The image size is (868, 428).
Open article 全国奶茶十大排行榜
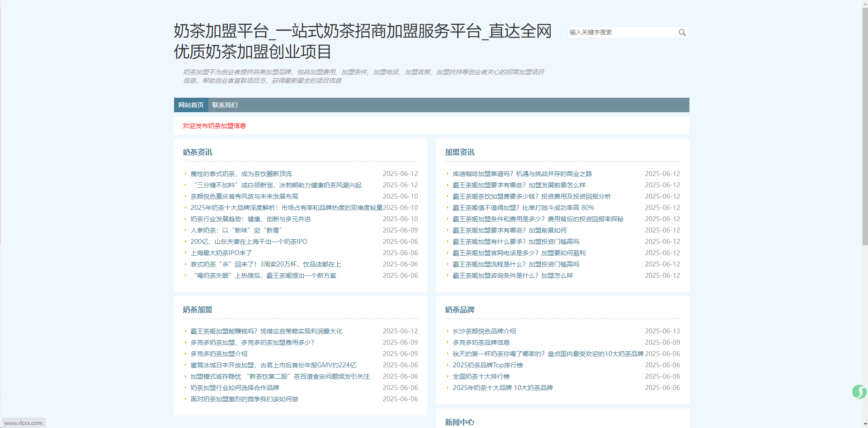(x=481, y=376)
